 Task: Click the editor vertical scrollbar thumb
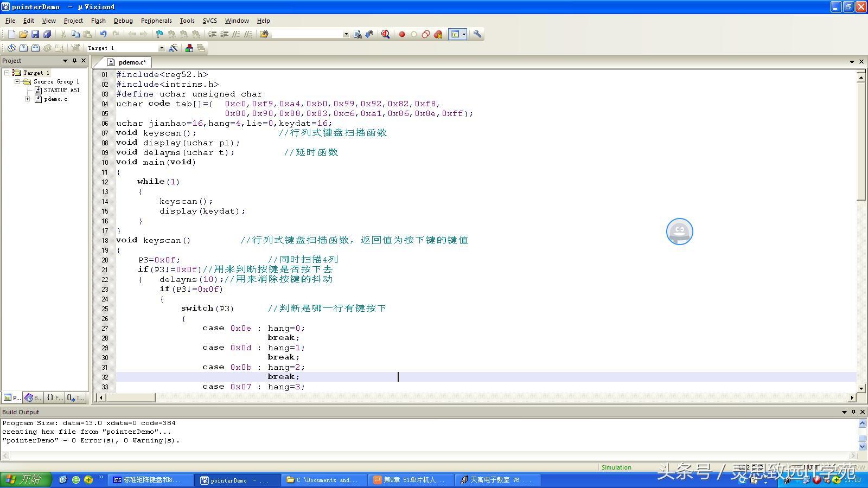[861, 141]
